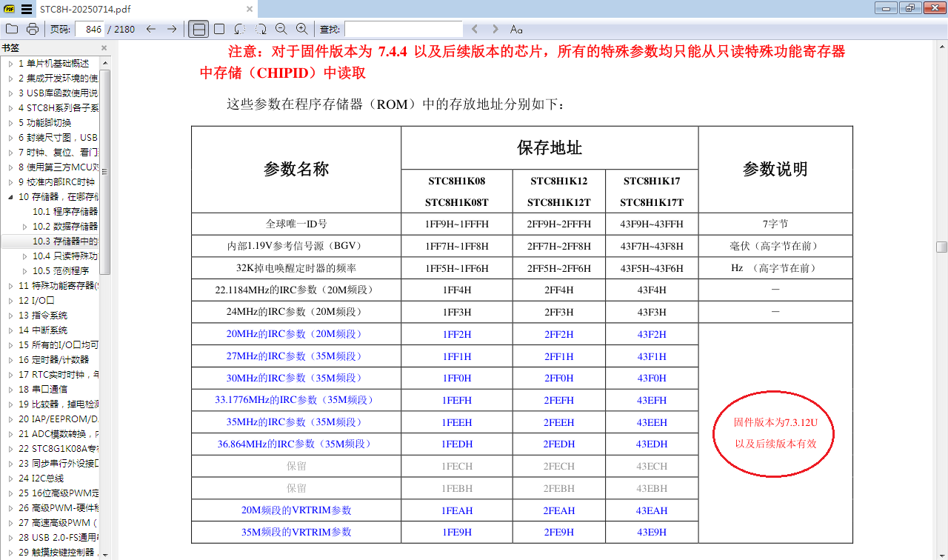Screen dimensions: 948x560
Task: Expand bookmark 12 I/O口
Action: (x=10, y=301)
